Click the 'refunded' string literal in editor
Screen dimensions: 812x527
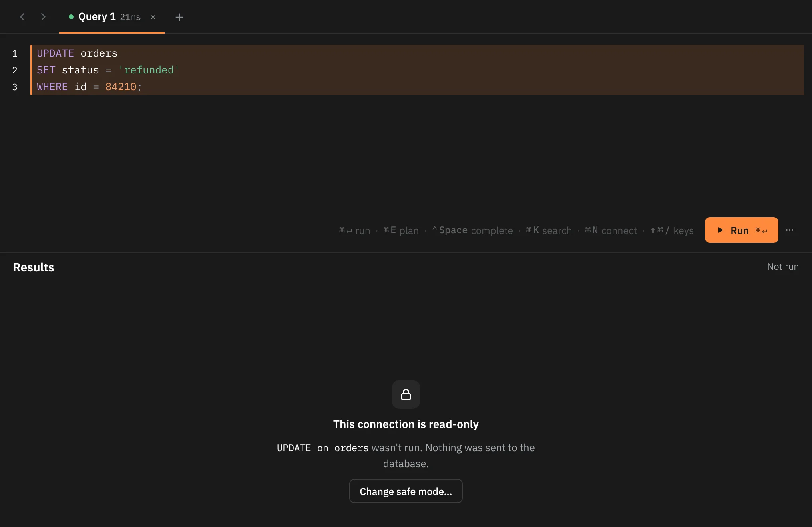(x=149, y=70)
